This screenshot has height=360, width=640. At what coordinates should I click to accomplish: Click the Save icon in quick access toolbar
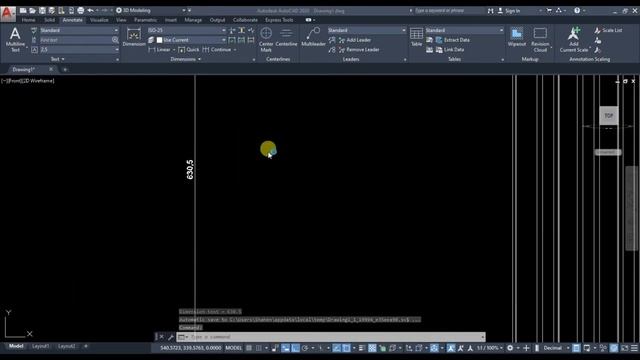42,10
